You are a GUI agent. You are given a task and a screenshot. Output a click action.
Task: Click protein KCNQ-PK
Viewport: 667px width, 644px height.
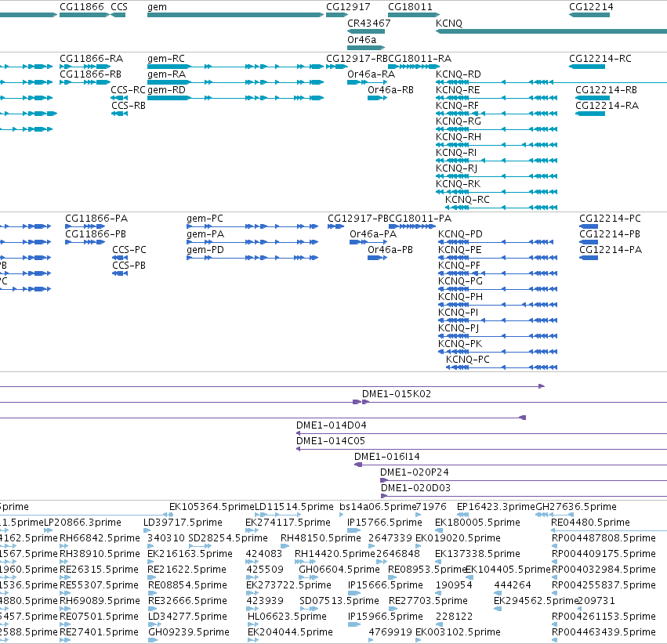point(460,343)
